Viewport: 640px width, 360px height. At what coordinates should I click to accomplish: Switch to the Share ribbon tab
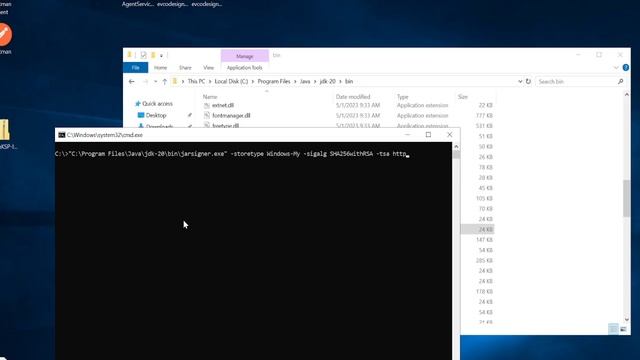click(x=185, y=67)
